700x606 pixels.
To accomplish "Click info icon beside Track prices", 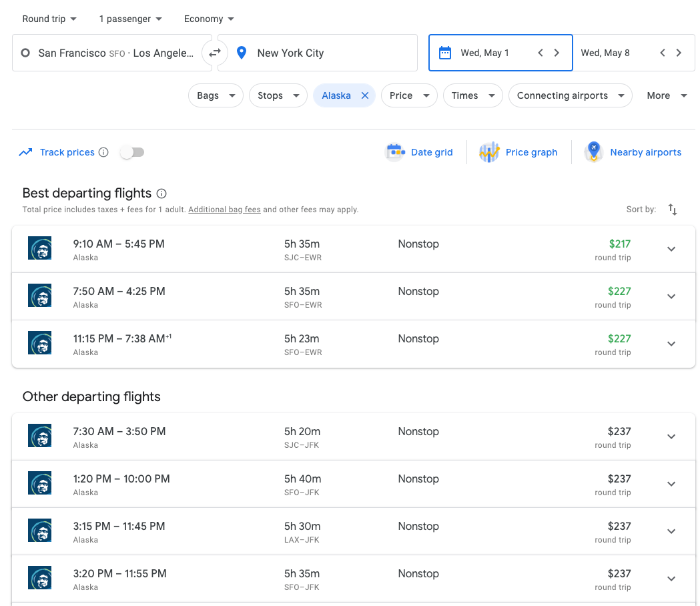I will coord(103,152).
